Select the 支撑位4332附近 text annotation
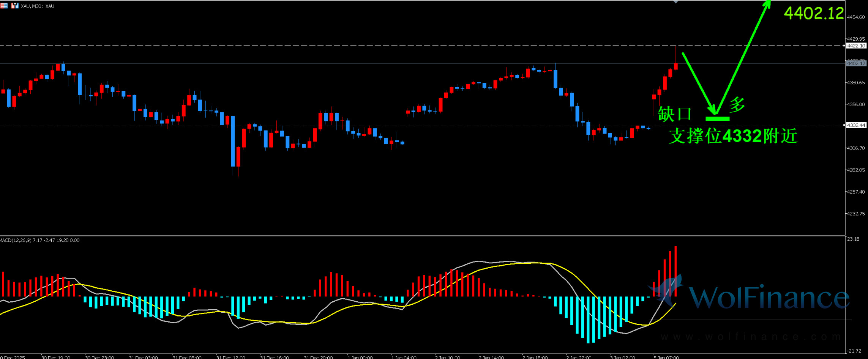 (733, 136)
